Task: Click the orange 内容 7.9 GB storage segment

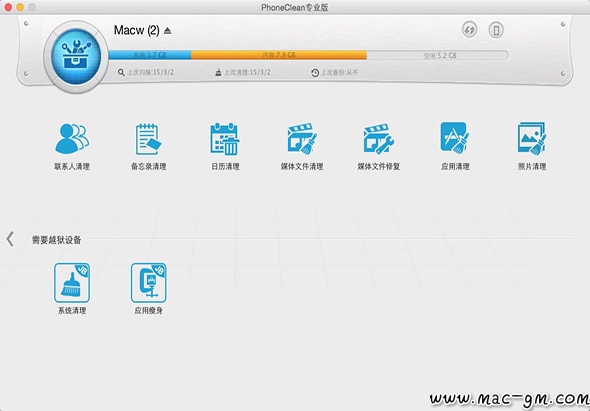Action: [x=279, y=55]
